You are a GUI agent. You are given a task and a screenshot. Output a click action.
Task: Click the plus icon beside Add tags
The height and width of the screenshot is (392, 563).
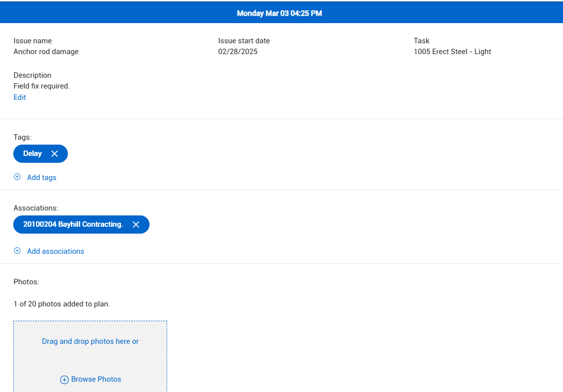[17, 177]
